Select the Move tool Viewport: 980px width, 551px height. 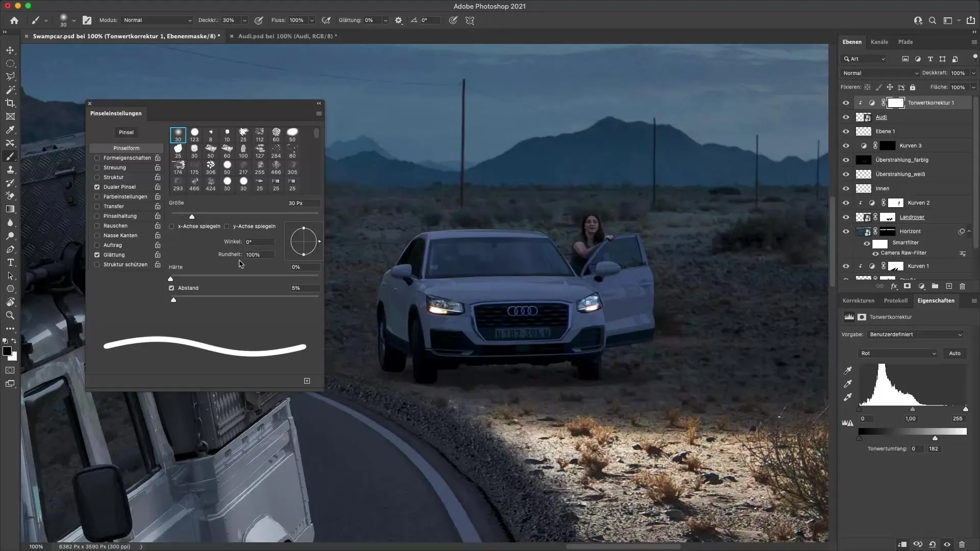click(x=10, y=50)
